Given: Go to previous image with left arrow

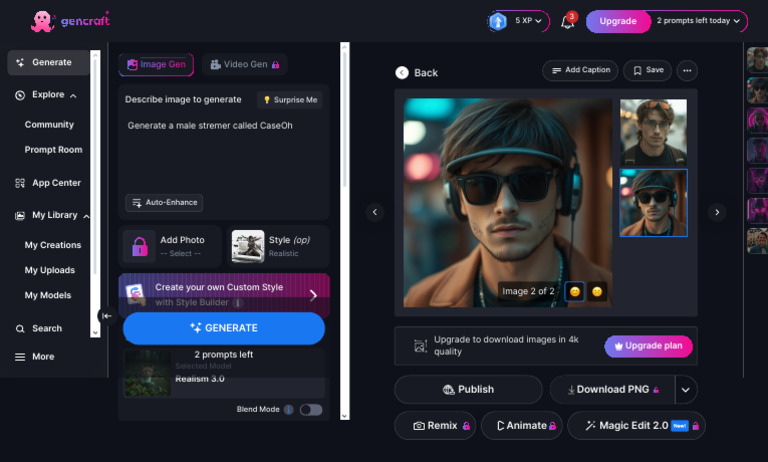Looking at the screenshot, I should tap(375, 212).
